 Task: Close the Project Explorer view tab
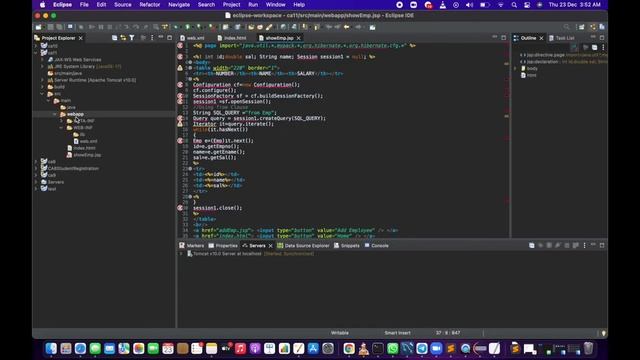tap(81, 38)
